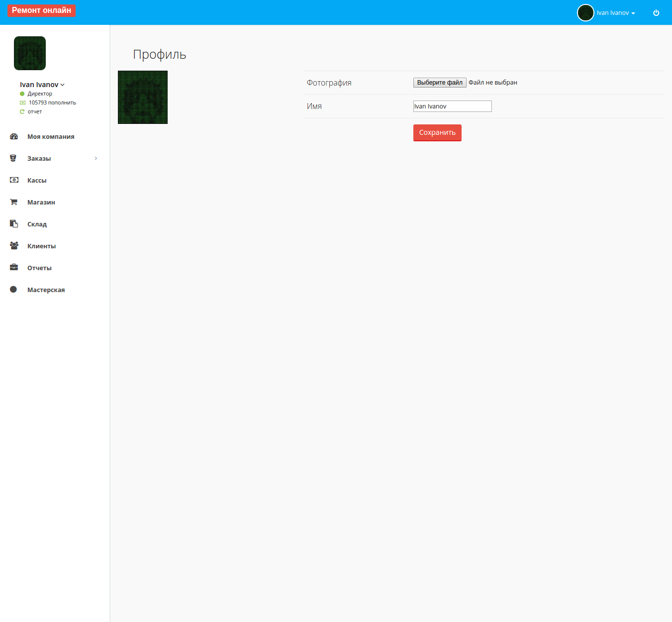View the Отчеты section
Screen dimensions: 672x622
pos(39,268)
